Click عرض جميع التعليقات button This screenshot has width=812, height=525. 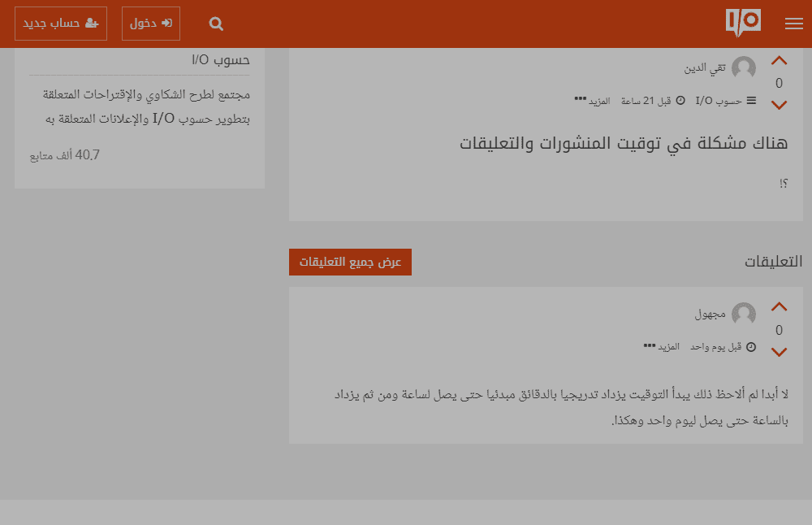(350, 262)
